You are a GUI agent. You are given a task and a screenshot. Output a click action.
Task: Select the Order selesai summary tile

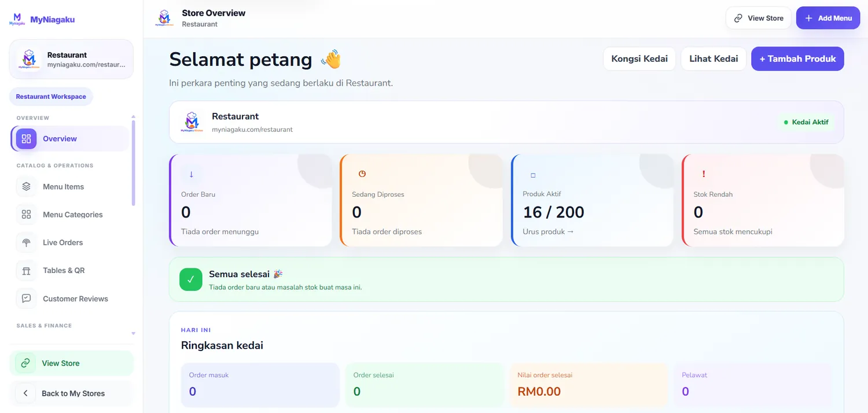[424, 385]
